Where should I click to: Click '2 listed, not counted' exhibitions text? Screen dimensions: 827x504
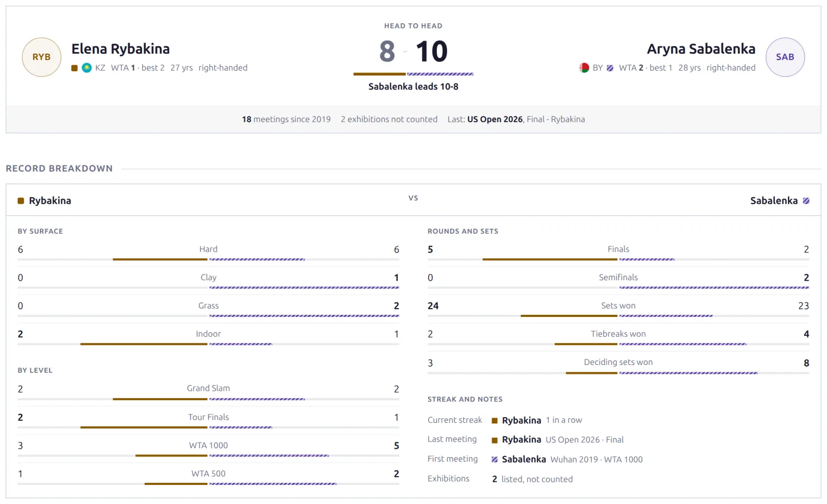click(x=532, y=480)
